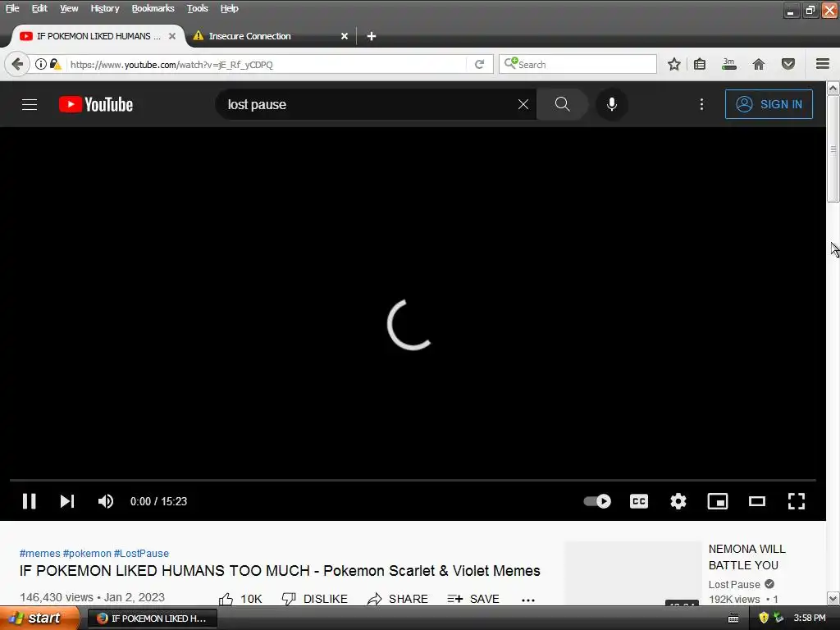Viewport: 840px width, 630px height.
Task: Click the video progress bar
Action: 413,480
